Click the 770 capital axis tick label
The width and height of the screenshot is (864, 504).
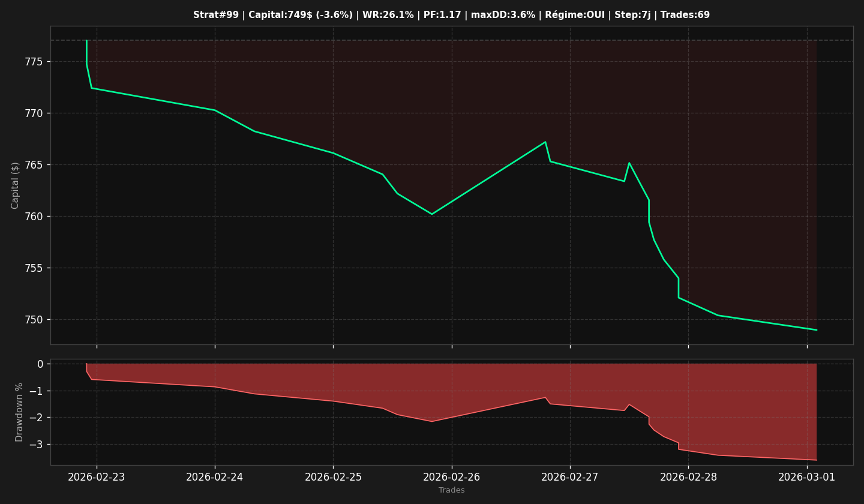pos(35,113)
